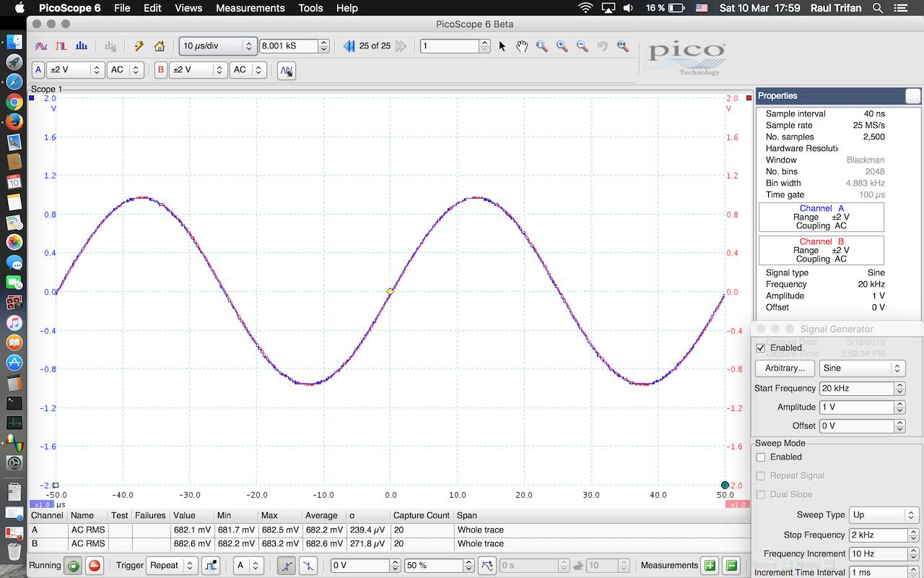Image resolution: width=924 pixels, height=578 pixels.
Task: Close the Properties panel
Action: tap(913, 96)
